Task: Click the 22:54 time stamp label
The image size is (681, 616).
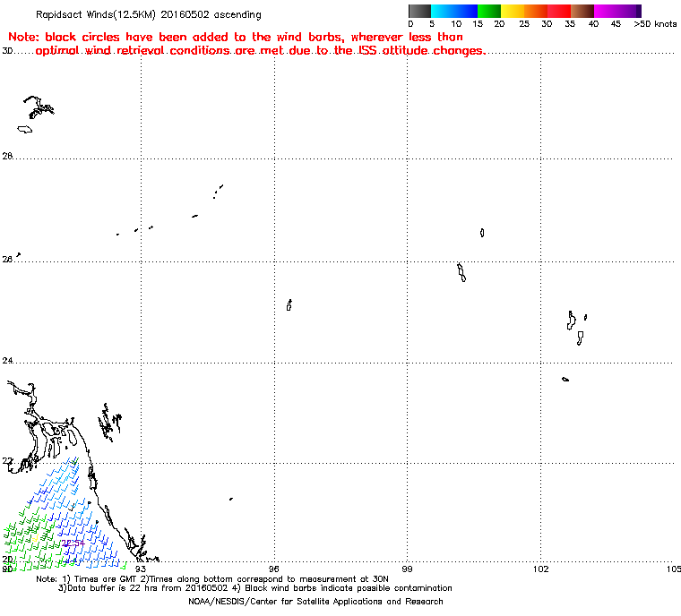Action: point(73,543)
